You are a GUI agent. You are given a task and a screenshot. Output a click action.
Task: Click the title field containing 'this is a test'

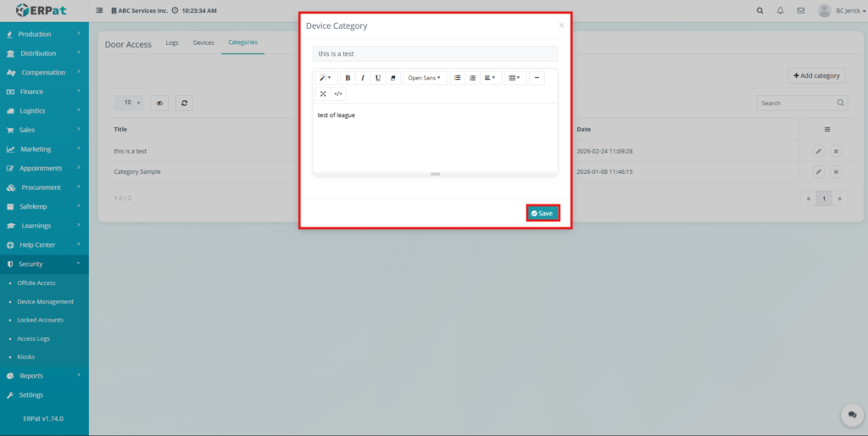tap(435, 53)
